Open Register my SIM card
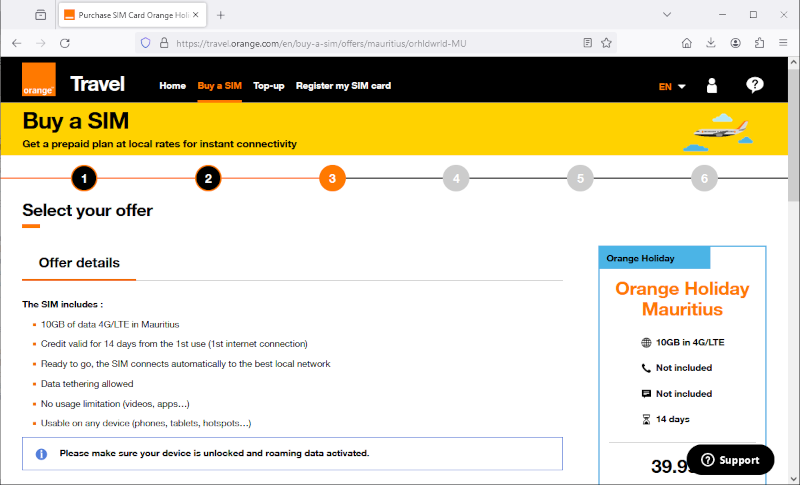 [343, 86]
